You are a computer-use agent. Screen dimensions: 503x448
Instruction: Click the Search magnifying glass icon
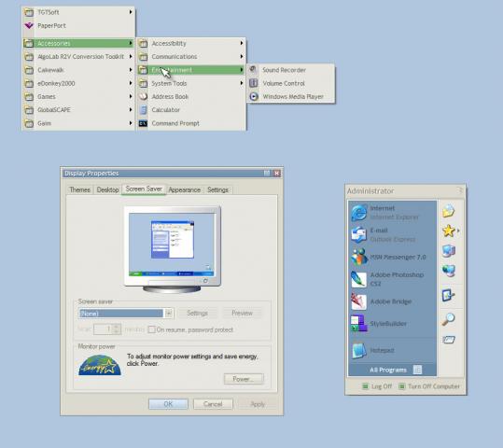point(448,319)
